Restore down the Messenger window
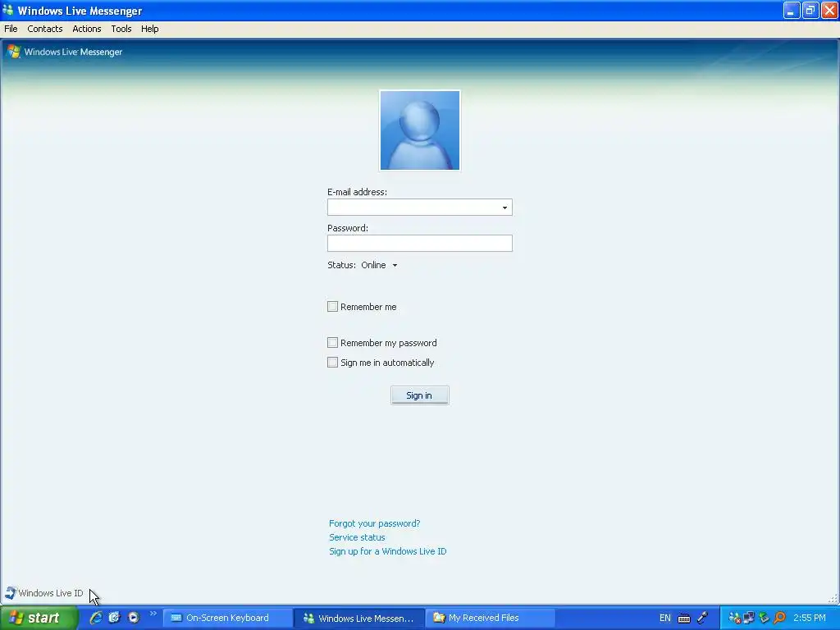 click(x=810, y=10)
